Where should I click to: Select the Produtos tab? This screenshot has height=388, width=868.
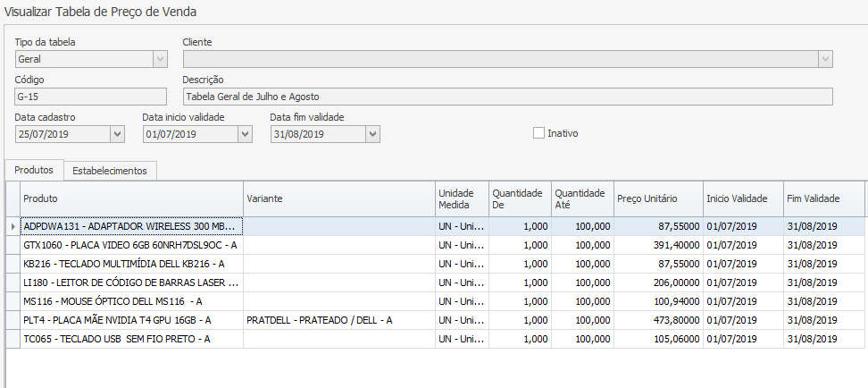[35, 170]
